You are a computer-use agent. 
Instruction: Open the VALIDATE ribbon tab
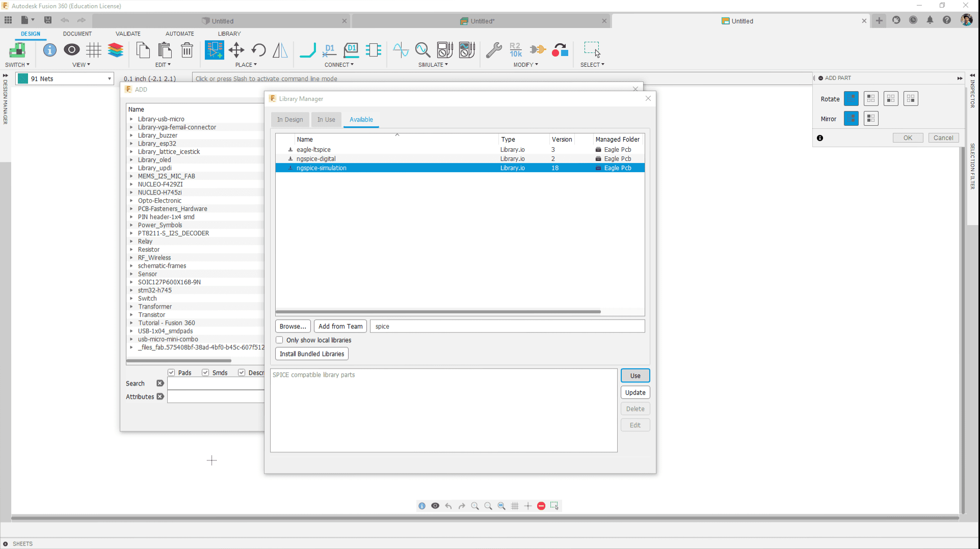pos(128,34)
